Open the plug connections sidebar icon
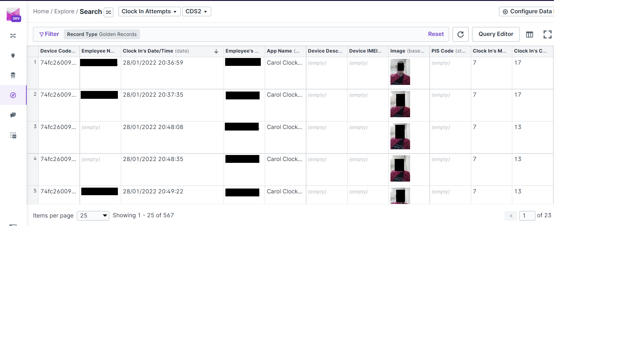Screen dimensions: 644x339 (13, 55)
